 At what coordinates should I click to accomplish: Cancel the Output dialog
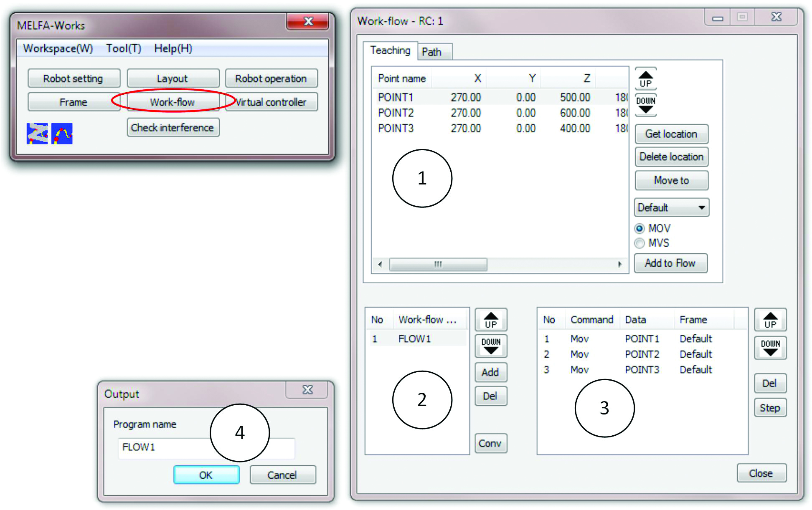[283, 475]
